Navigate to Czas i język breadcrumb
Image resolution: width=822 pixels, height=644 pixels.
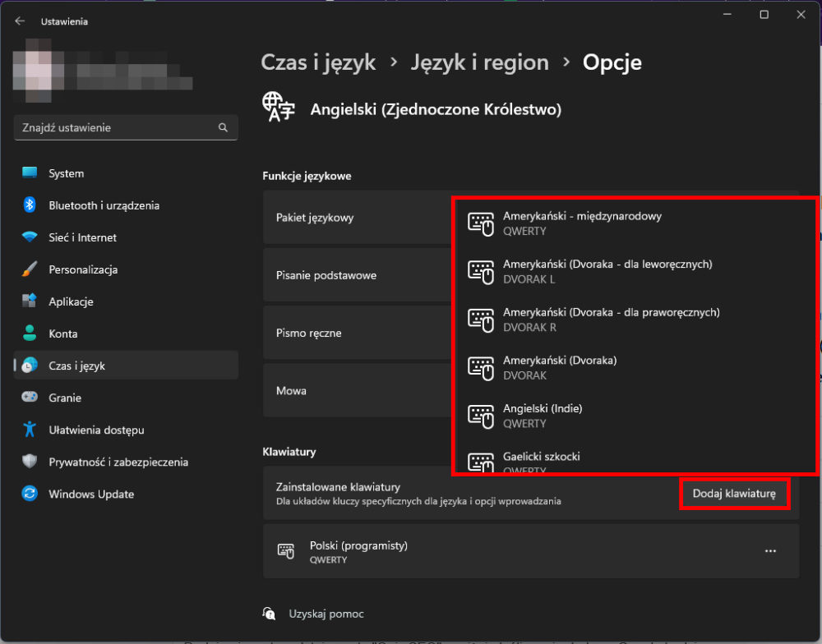coord(318,62)
